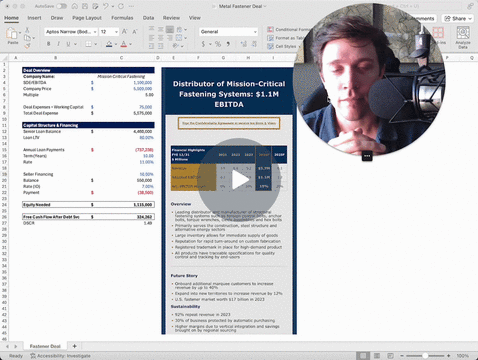This screenshot has height=360, width=478.
Task: Open the confidentiality agreement link in teaser
Action: (x=229, y=123)
